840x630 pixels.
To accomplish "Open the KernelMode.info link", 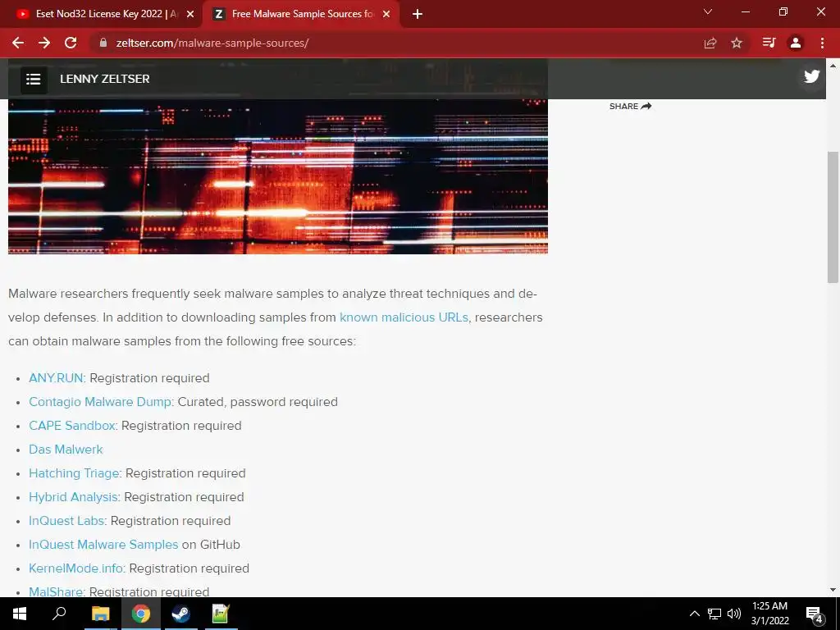I will [76, 568].
